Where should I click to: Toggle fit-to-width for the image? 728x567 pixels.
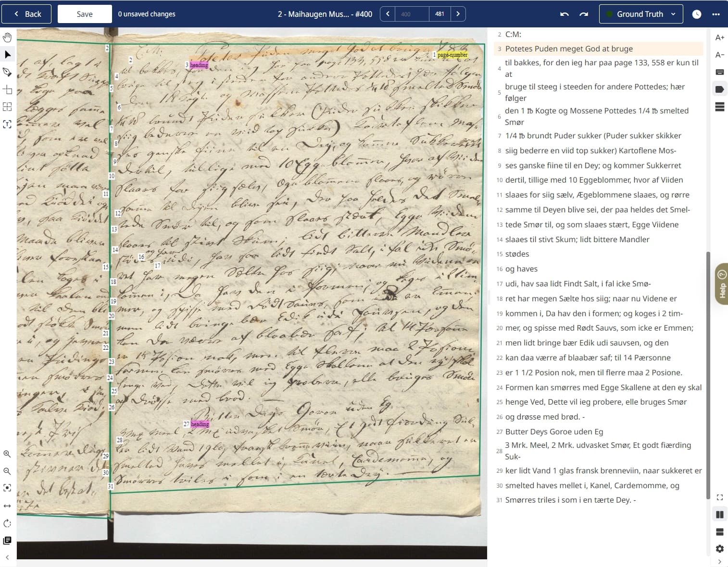tap(7, 505)
